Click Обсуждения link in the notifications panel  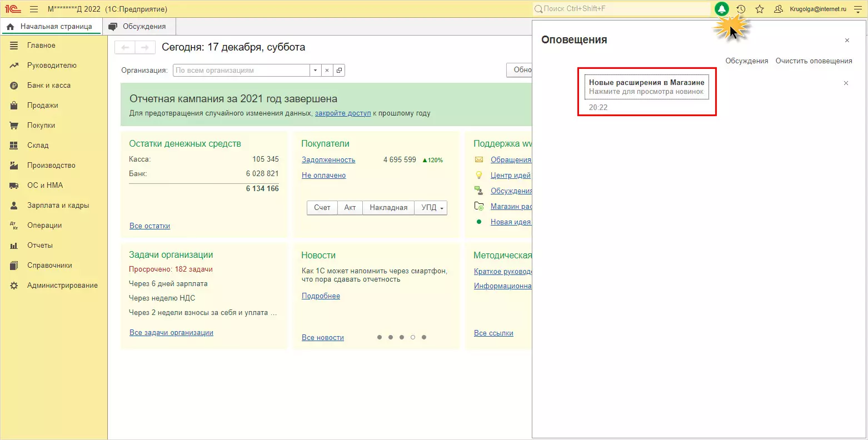747,61
